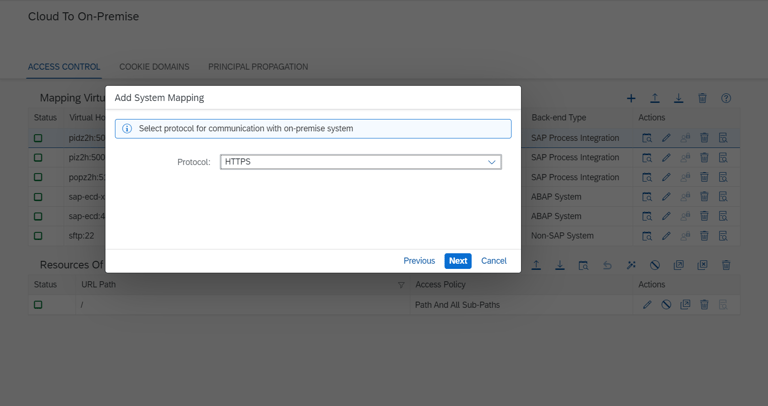Check availability of the popz2h mapping row
Viewport: 768px width, 406px height.
pos(647,177)
